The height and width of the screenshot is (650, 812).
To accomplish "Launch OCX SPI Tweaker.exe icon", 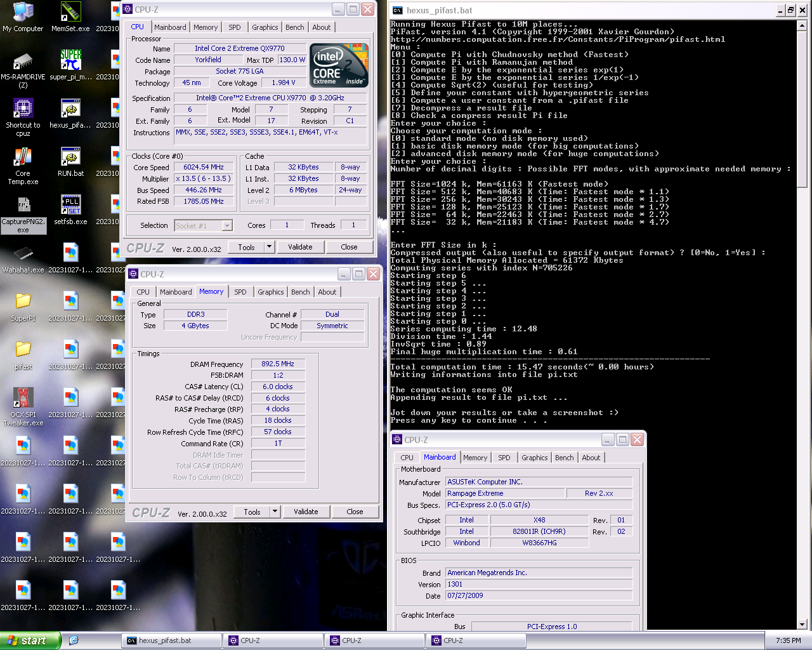I will tap(23, 407).
